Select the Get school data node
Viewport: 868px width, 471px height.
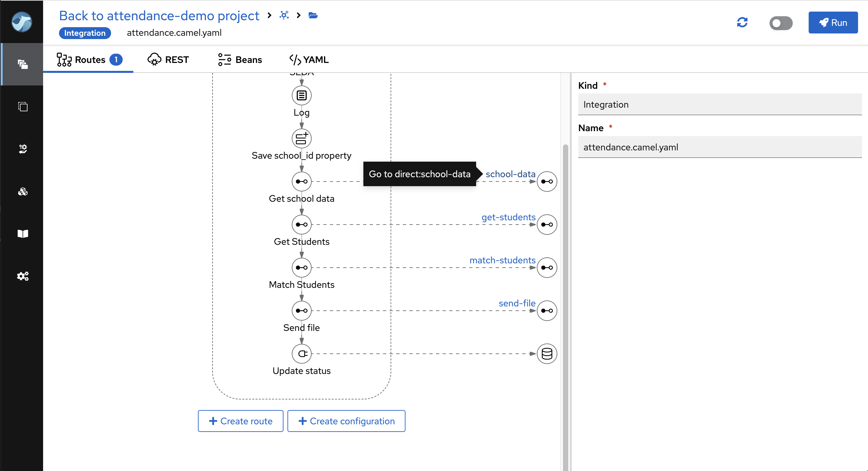pyautogui.click(x=301, y=182)
